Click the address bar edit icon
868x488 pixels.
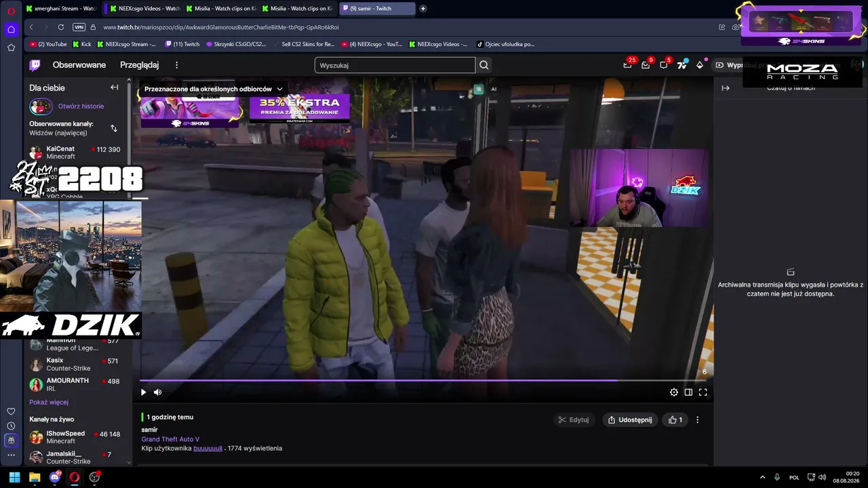pyautogui.click(x=722, y=27)
